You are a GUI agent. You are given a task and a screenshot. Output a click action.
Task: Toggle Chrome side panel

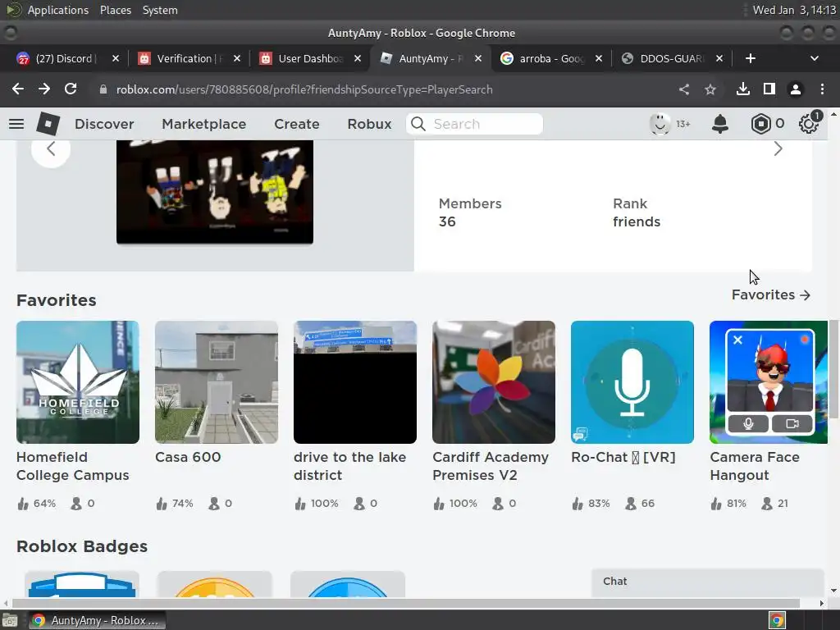click(769, 89)
